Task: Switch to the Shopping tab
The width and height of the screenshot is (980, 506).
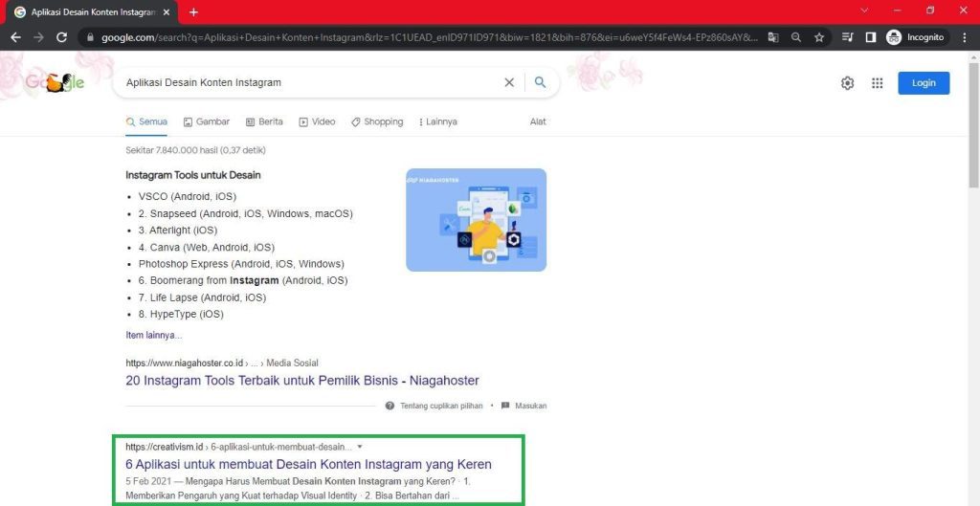Action: [x=377, y=121]
